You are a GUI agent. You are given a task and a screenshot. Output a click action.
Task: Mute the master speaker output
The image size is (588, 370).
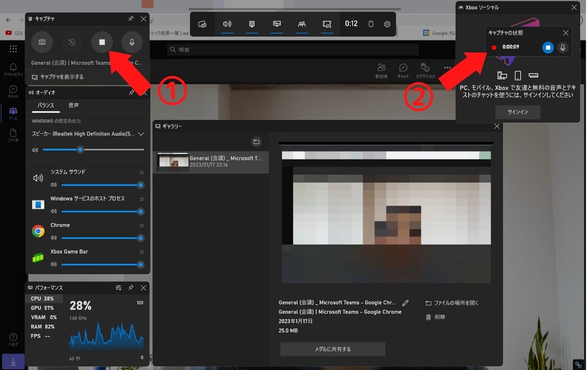point(35,150)
